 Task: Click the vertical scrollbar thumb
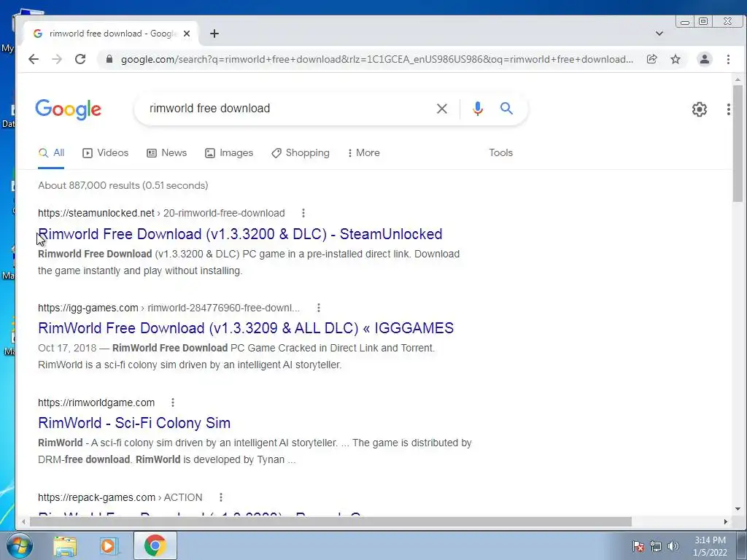click(738, 144)
